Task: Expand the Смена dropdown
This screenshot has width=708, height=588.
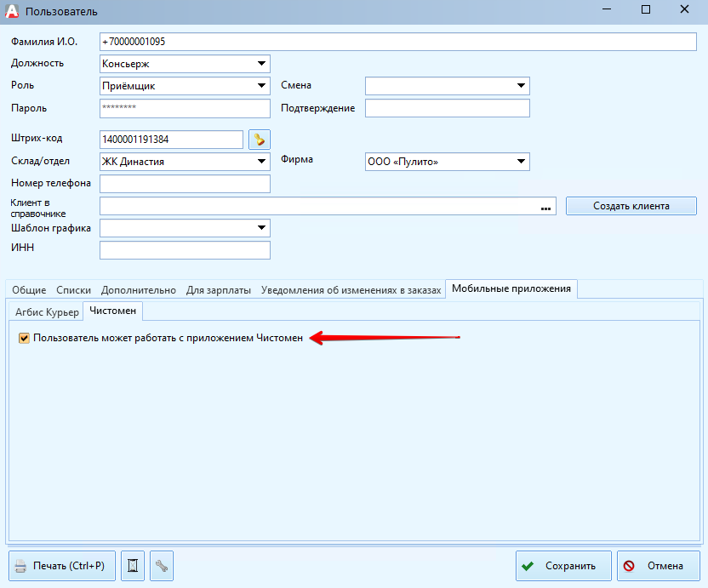Action: (520, 86)
